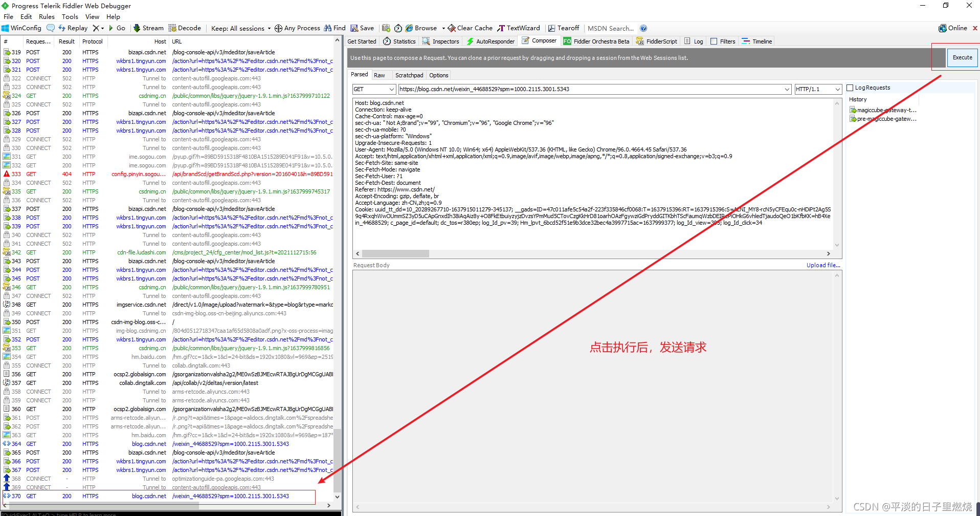Select session 333 with 404 result

pyautogui.click(x=168, y=174)
